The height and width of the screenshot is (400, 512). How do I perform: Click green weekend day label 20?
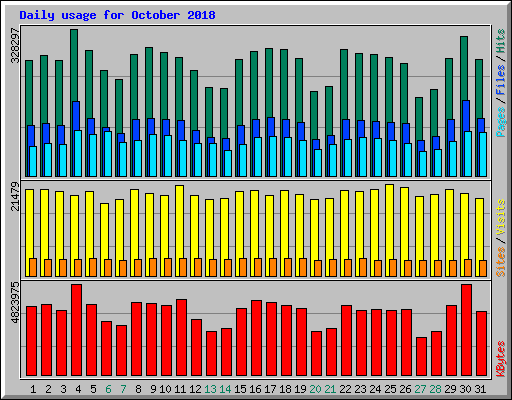315,389
